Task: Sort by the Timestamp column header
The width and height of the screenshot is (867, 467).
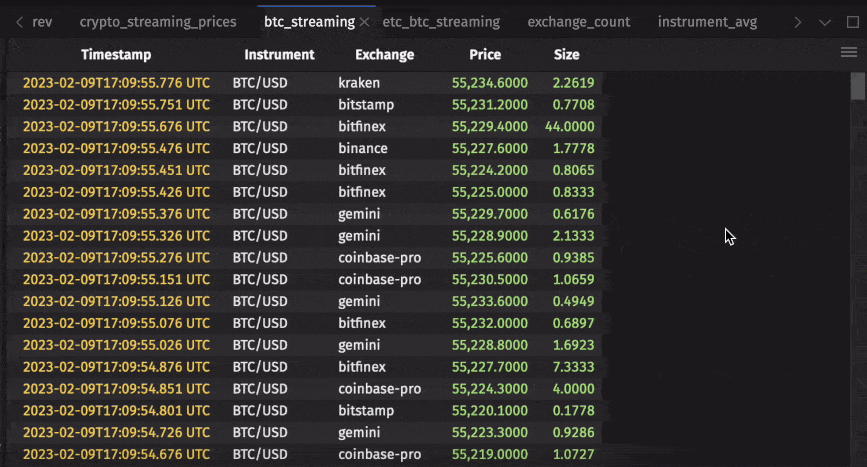Action: [115, 55]
